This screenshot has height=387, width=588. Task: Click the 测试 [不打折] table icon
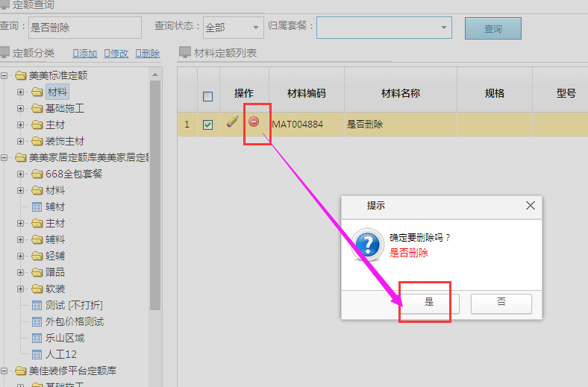pos(37,306)
